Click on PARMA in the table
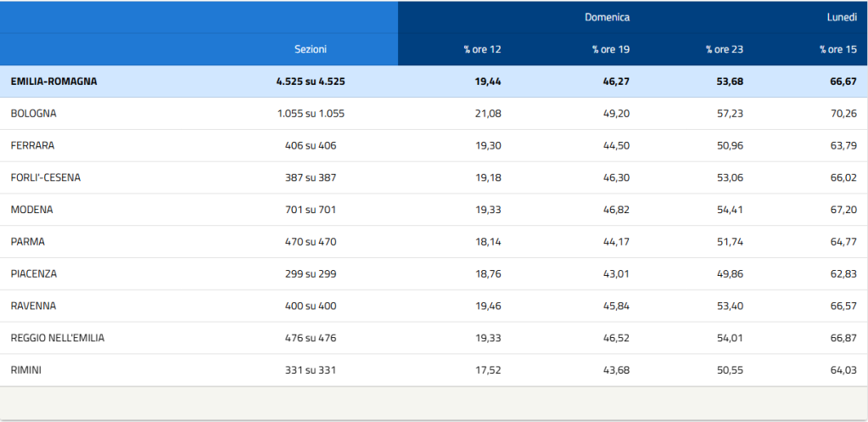The height and width of the screenshot is (422, 868). [x=27, y=242]
